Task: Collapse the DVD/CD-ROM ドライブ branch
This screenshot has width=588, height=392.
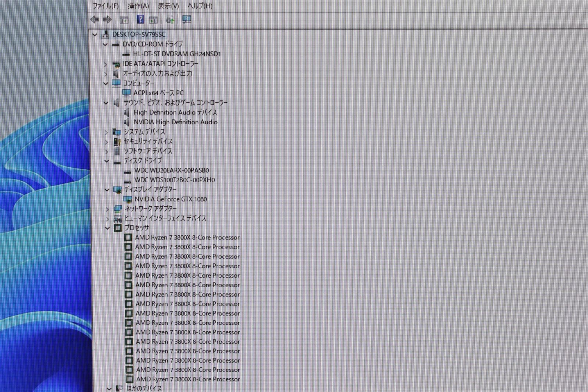Action: point(105,44)
